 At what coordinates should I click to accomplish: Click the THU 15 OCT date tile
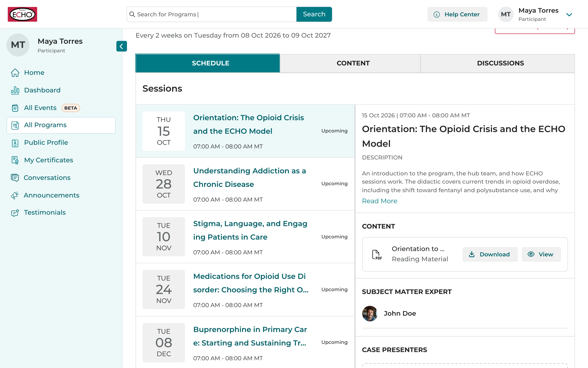click(x=164, y=131)
